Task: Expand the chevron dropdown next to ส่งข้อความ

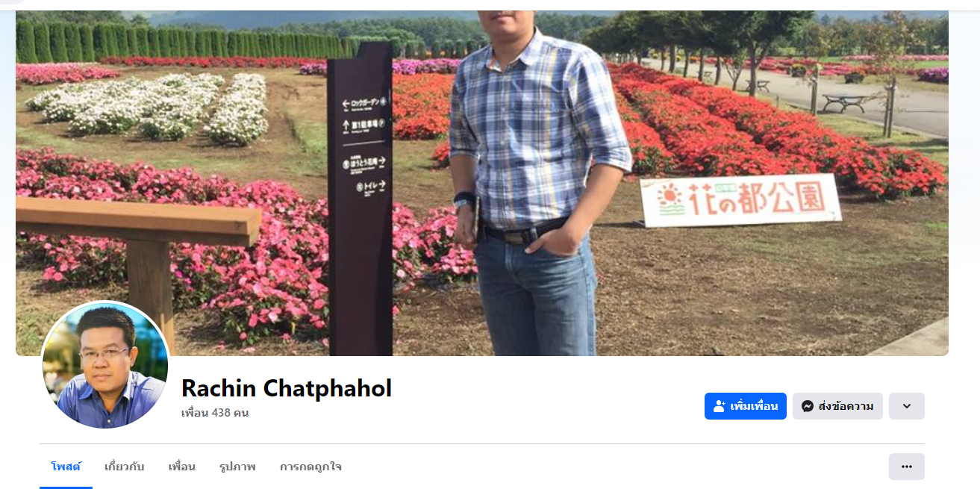Action: (906, 406)
